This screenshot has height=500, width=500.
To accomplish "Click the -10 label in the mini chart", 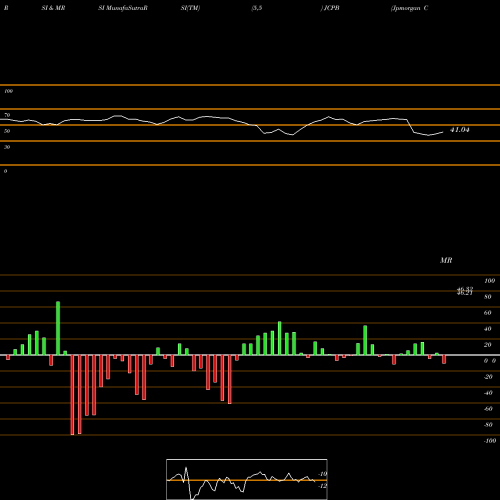I will click(323, 474).
